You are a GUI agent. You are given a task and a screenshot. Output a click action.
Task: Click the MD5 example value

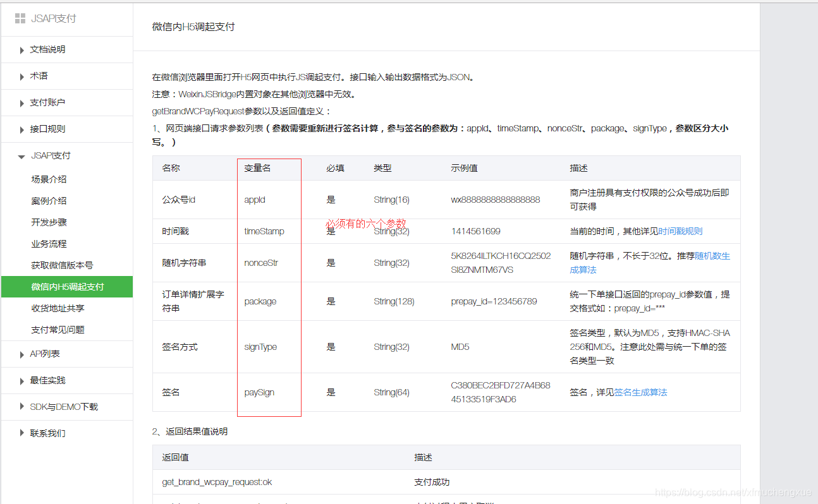460,347
